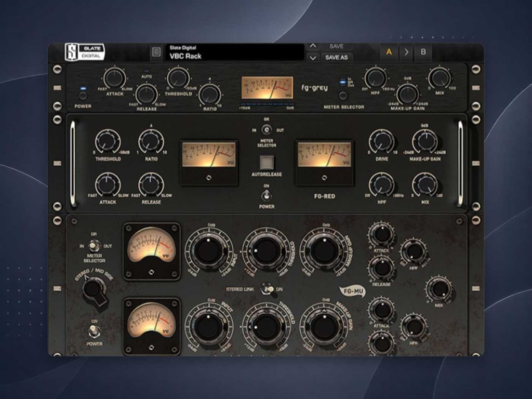Flip FG-MU METER SELECTOR switch
Screen dimensions: 532x399
[94, 245]
